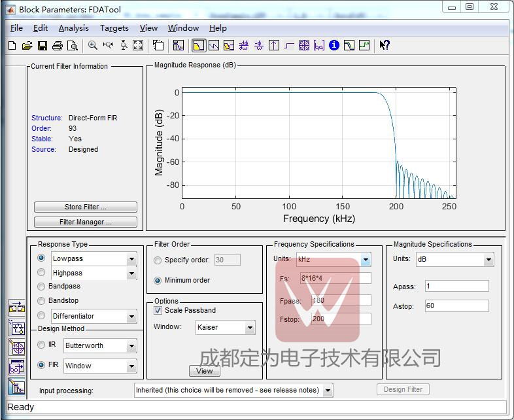Open the Kaiser window type dropdown
The width and height of the screenshot is (514, 420).
(x=250, y=328)
